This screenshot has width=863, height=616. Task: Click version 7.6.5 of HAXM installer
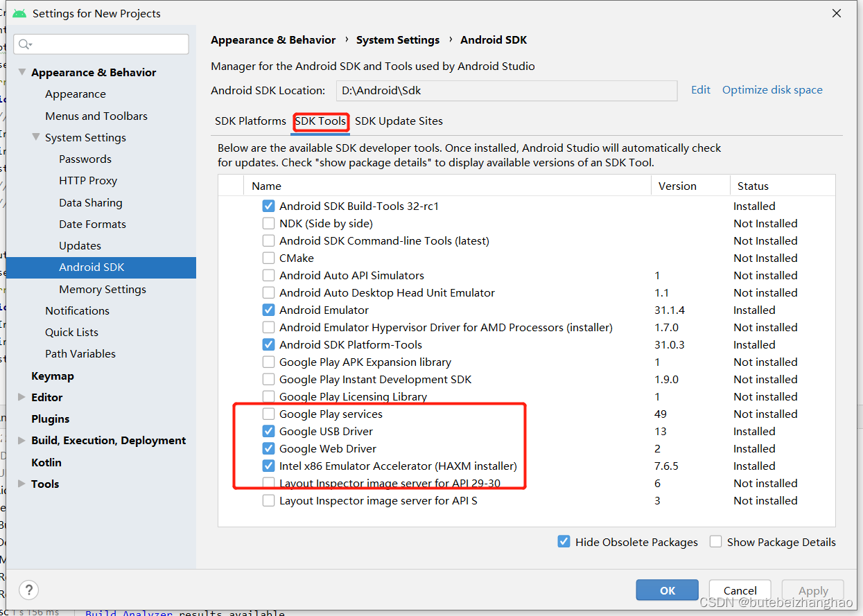(666, 466)
